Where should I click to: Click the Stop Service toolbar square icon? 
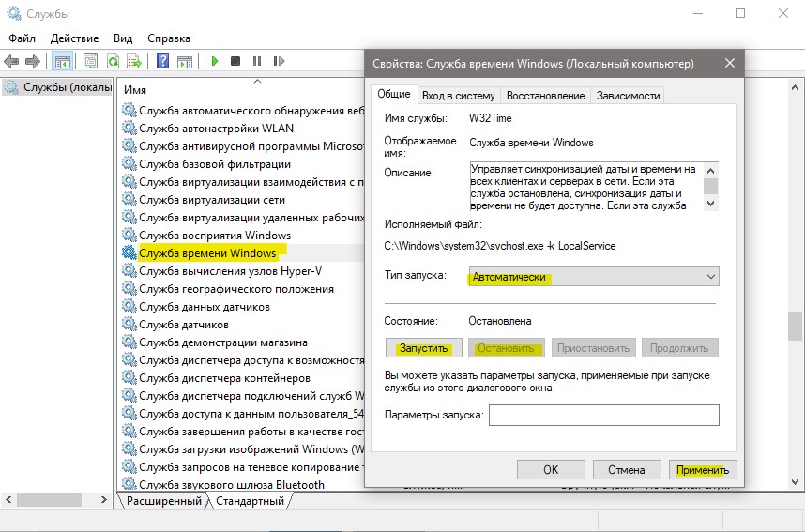pyautogui.click(x=235, y=61)
